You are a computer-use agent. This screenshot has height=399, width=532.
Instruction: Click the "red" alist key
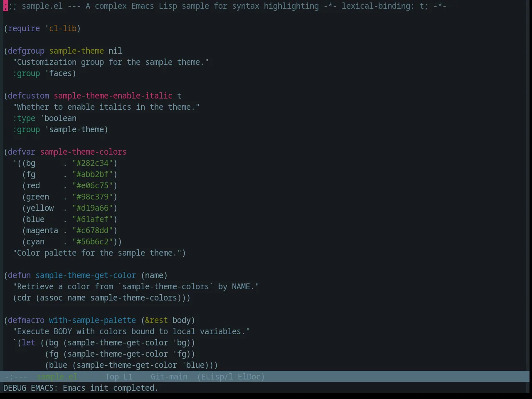tap(33, 185)
